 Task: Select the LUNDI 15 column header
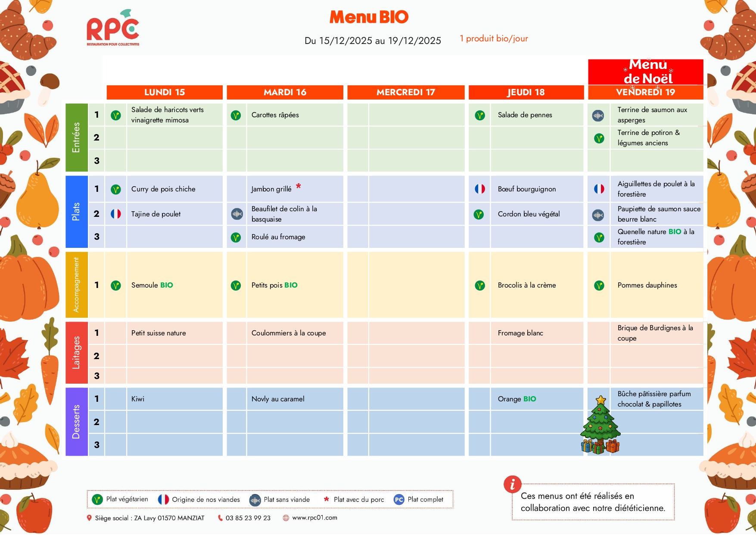[x=165, y=92]
